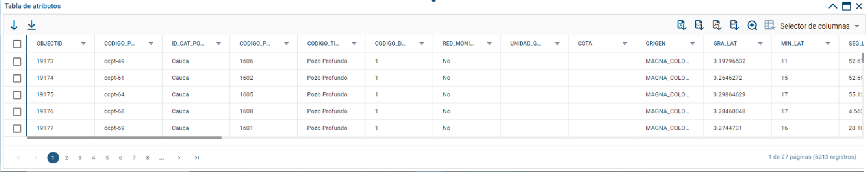Check the row with OBJECTID 19173

(x=17, y=61)
